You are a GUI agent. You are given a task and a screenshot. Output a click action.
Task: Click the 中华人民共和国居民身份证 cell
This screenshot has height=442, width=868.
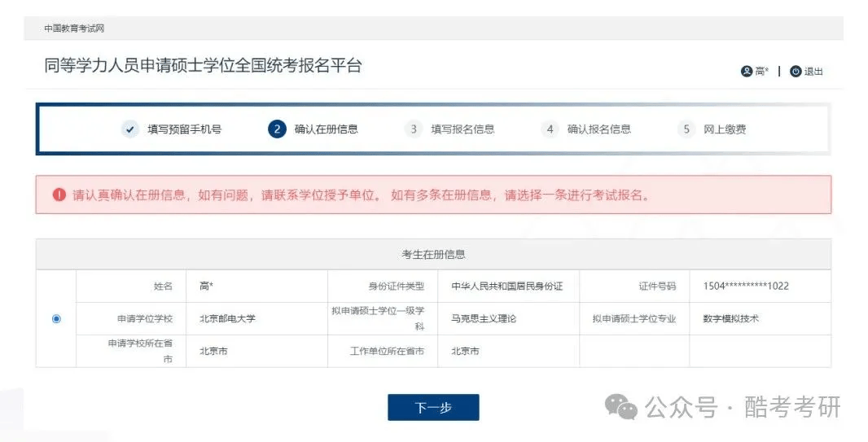pyautogui.click(x=508, y=286)
